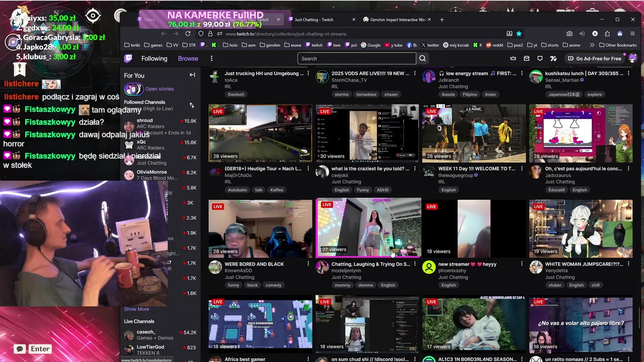Click the tracking protection shield icon
The image size is (644, 362).
click(x=201, y=34)
